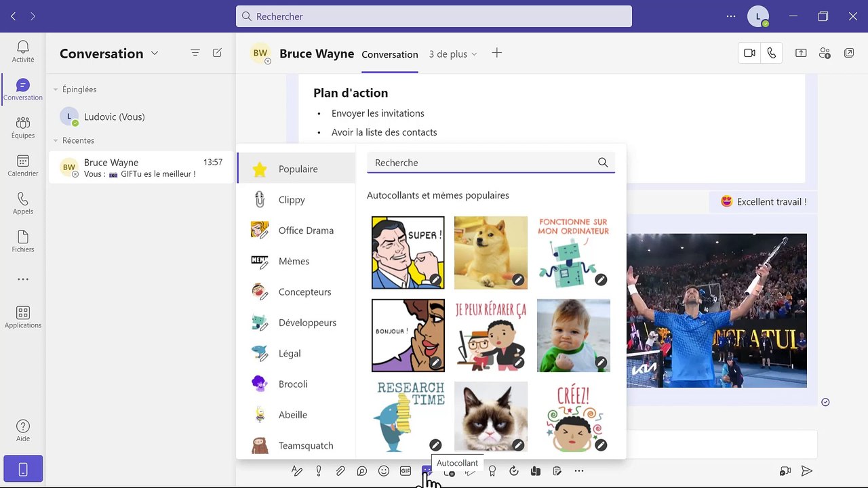The width and height of the screenshot is (868, 488).
Task: Select the Concepteurs sticker category
Action: (296, 292)
